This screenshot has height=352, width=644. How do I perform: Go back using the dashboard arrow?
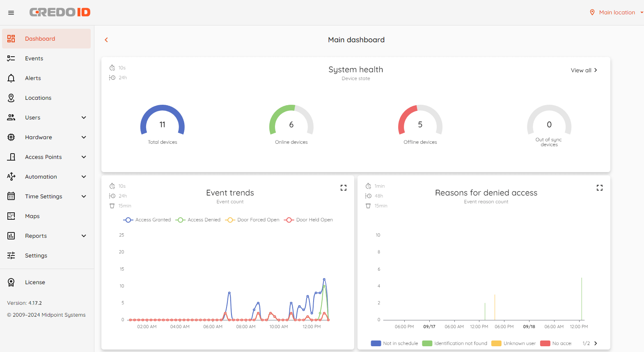point(106,40)
